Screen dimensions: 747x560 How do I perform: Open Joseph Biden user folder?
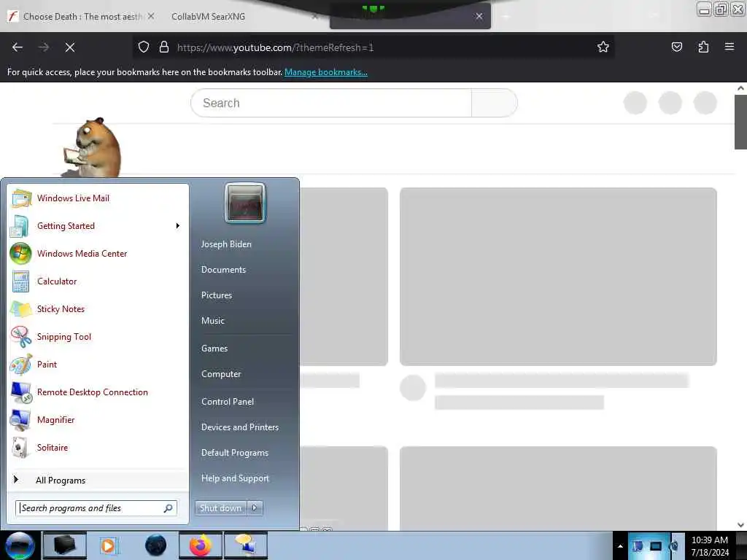coord(226,244)
